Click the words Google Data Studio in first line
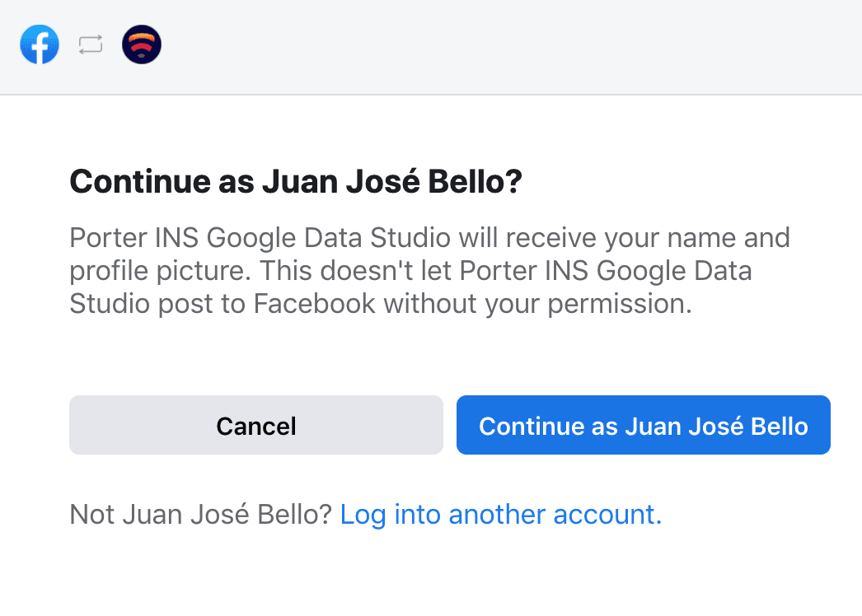Screen dimensions: 862x616 (x=329, y=238)
